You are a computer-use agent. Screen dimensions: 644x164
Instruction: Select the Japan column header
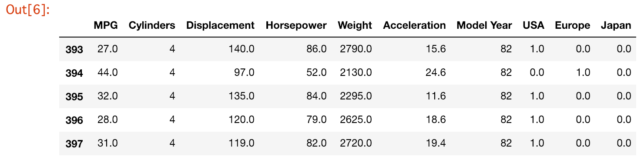click(x=616, y=25)
